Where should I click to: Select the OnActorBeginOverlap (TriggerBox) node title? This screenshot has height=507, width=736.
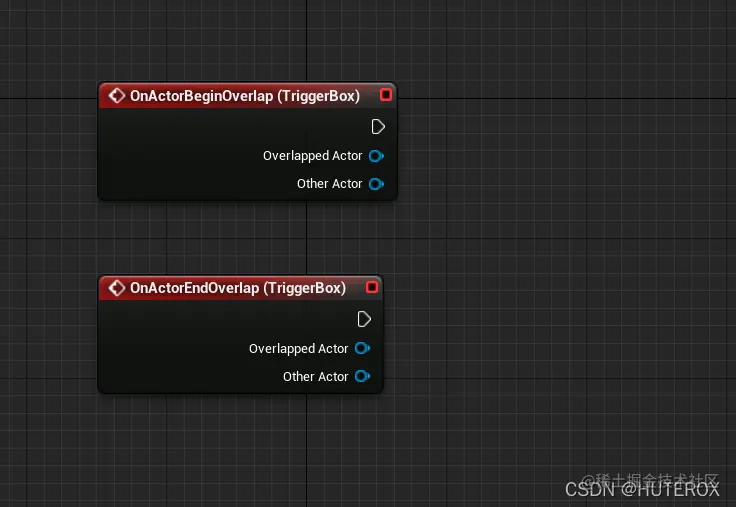(x=245, y=96)
